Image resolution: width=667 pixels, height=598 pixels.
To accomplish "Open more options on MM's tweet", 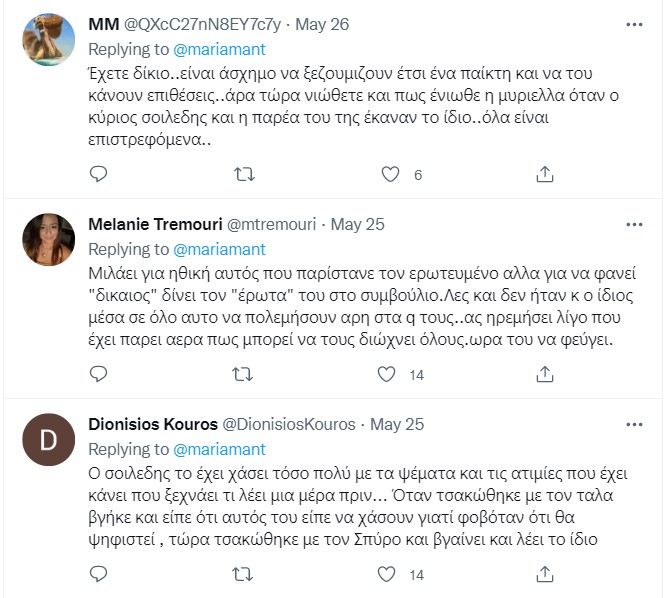I will click(x=634, y=24).
